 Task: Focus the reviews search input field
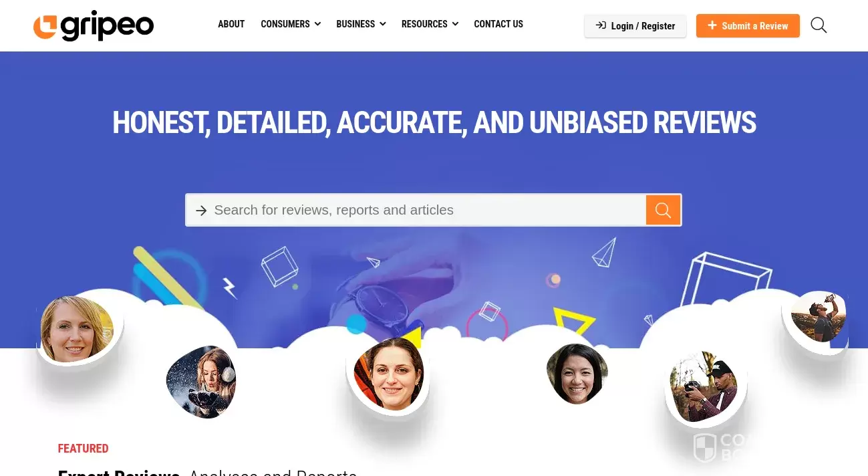428,210
